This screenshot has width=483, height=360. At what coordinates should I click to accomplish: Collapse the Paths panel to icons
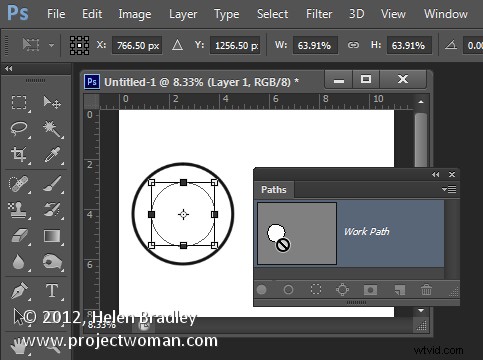click(435, 174)
